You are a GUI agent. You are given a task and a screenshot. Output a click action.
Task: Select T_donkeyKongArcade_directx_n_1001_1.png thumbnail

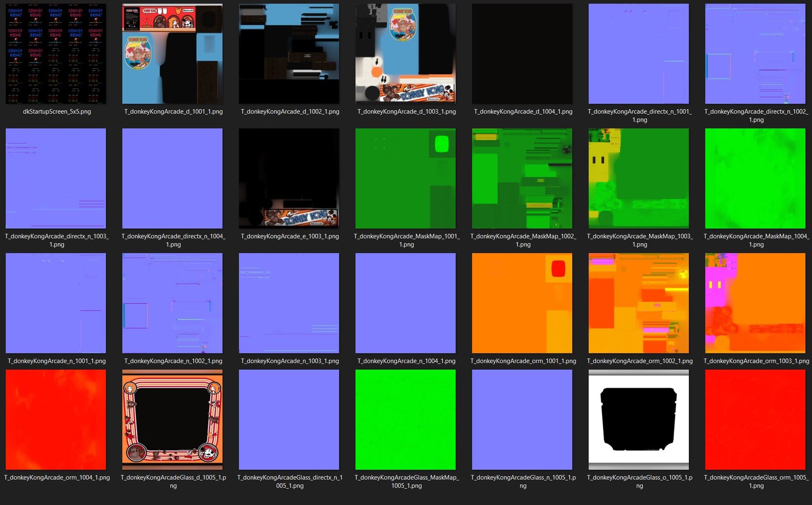click(639, 54)
